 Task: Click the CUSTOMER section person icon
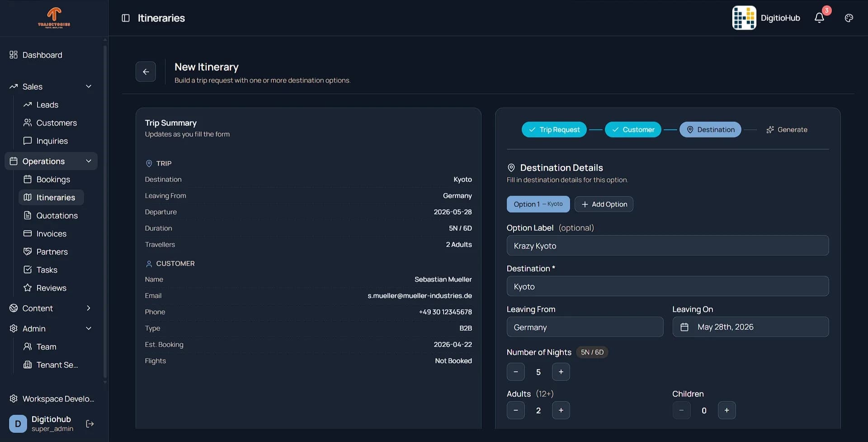pos(149,263)
